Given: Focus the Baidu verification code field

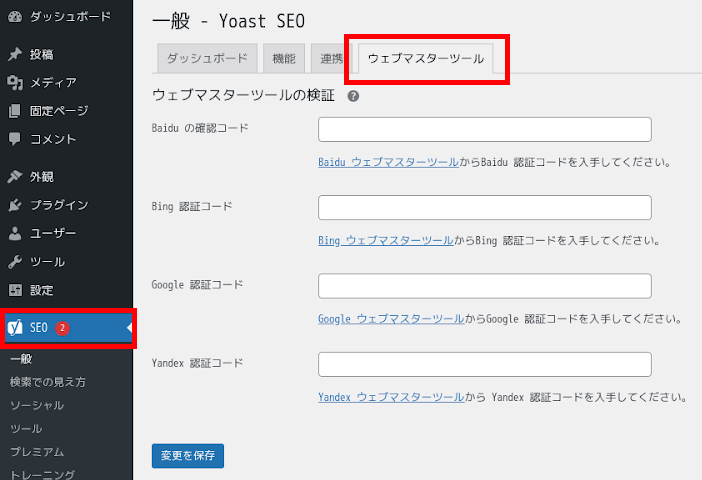Looking at the screenshot, I should [484, 130].
